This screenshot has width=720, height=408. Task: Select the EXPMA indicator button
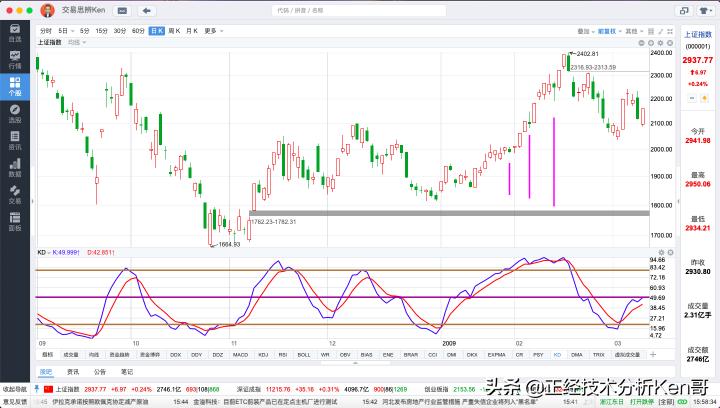pyautogui.click(x=496, y=355)
